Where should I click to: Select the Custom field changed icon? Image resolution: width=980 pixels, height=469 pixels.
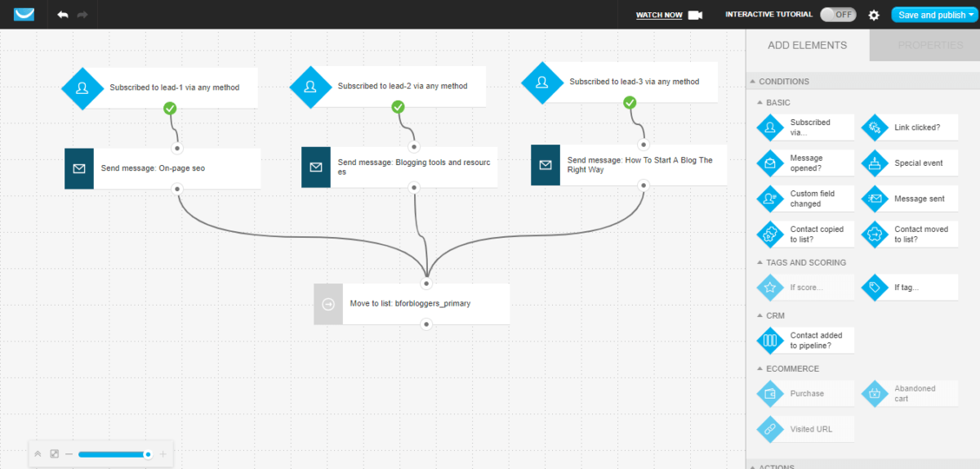click(x=770, y=199)
